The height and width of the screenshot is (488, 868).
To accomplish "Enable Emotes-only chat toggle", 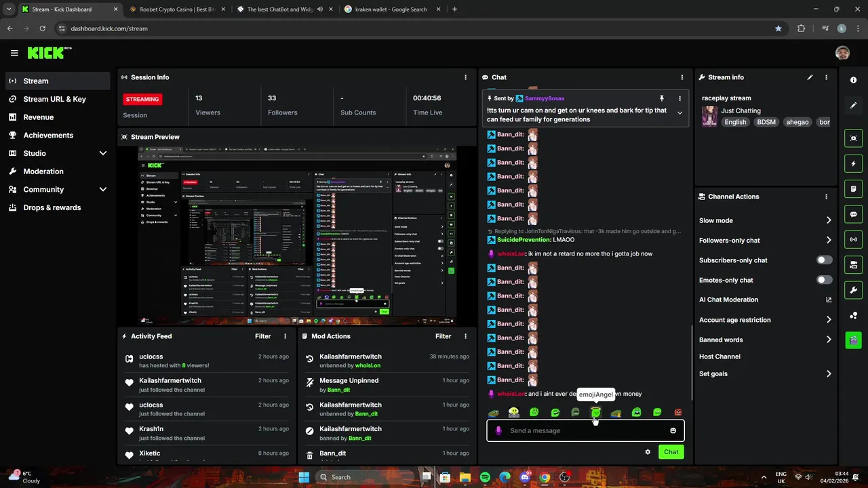I will (x=824, y=280).
